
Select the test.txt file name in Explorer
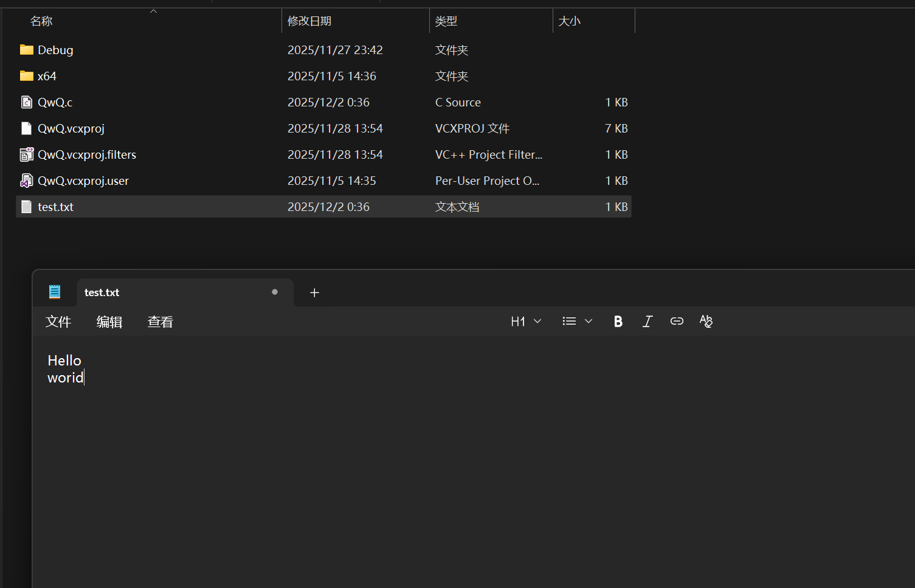pos(55,207)
